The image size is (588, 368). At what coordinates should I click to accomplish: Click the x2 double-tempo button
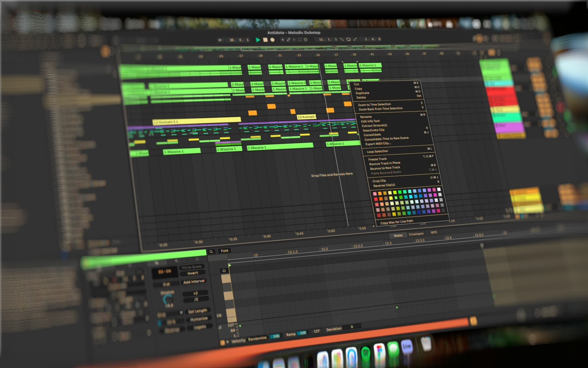(x=196, y=294)
